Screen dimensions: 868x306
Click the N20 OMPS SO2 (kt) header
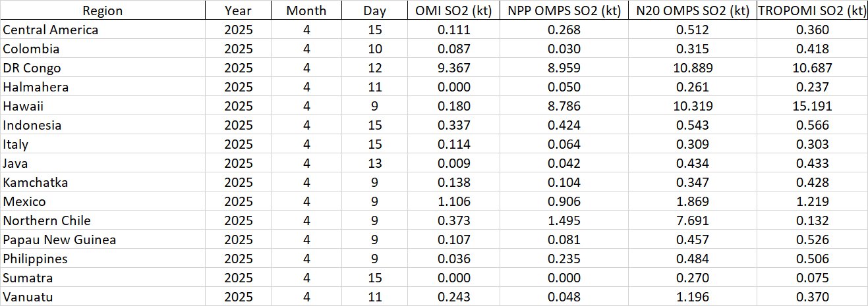click(697, 11)
